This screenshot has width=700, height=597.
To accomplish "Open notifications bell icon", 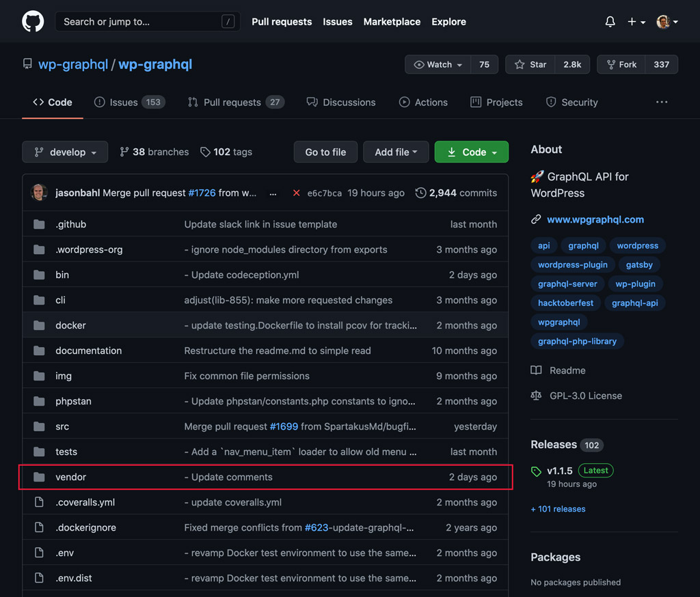I will [x=610, y=21].
